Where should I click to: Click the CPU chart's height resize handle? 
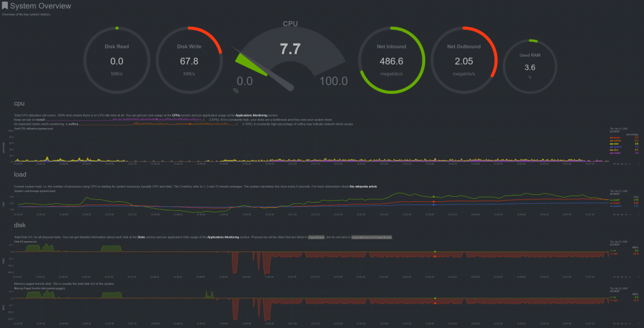638,164
